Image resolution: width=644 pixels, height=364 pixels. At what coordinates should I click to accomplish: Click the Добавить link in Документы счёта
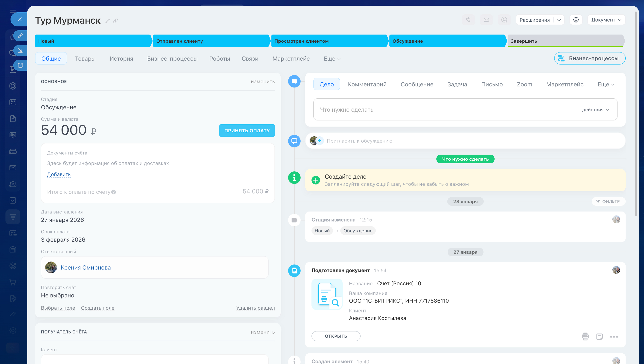point(59,174)
